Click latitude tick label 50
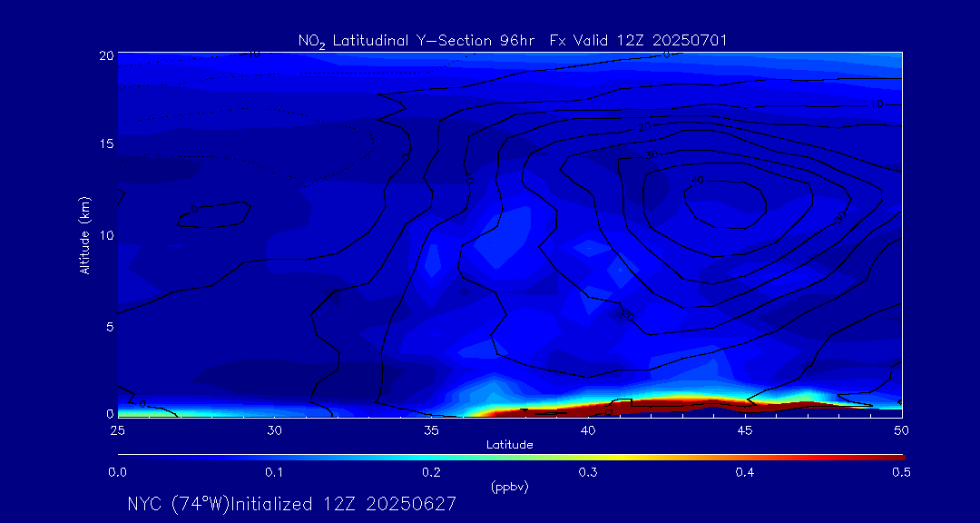This screenshot has height=523, width=980. [x=902, y=429]
